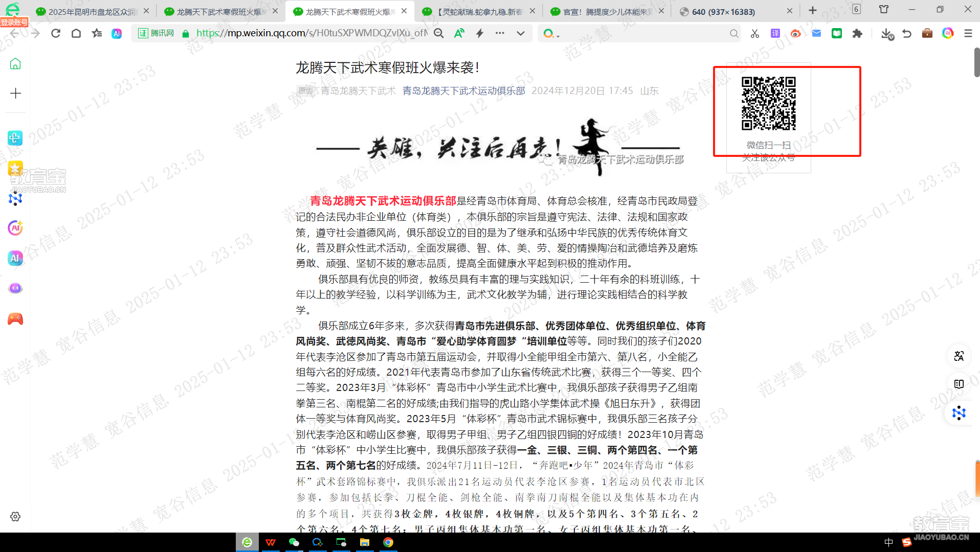Click the 登录账号 login label
980x552 pixels.
coord(14,22)
